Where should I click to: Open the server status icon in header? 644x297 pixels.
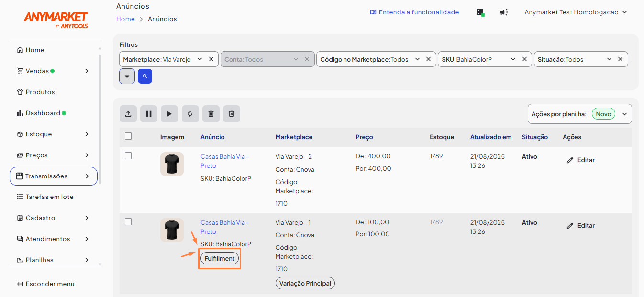(x=480, y=12)
